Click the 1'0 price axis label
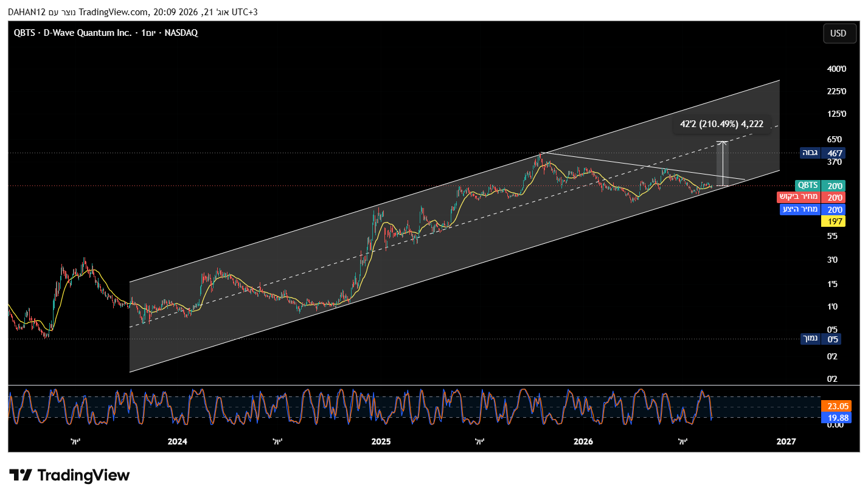 click(x=833, y=307)
